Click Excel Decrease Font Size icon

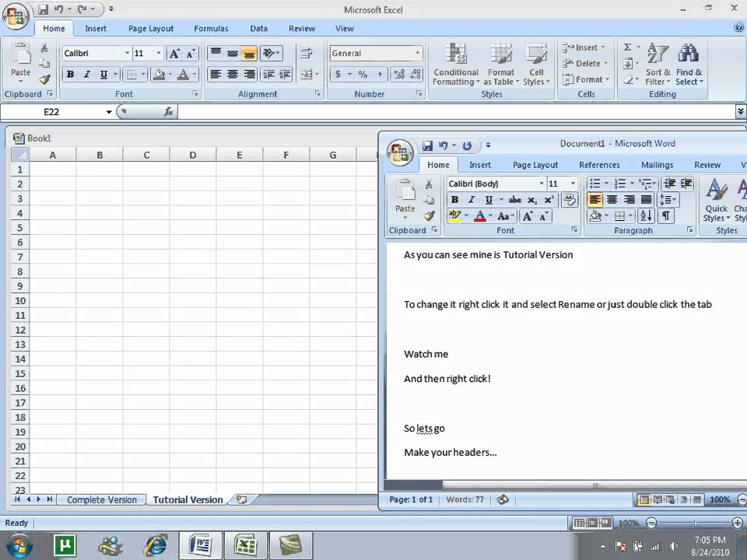coord(191,54)
